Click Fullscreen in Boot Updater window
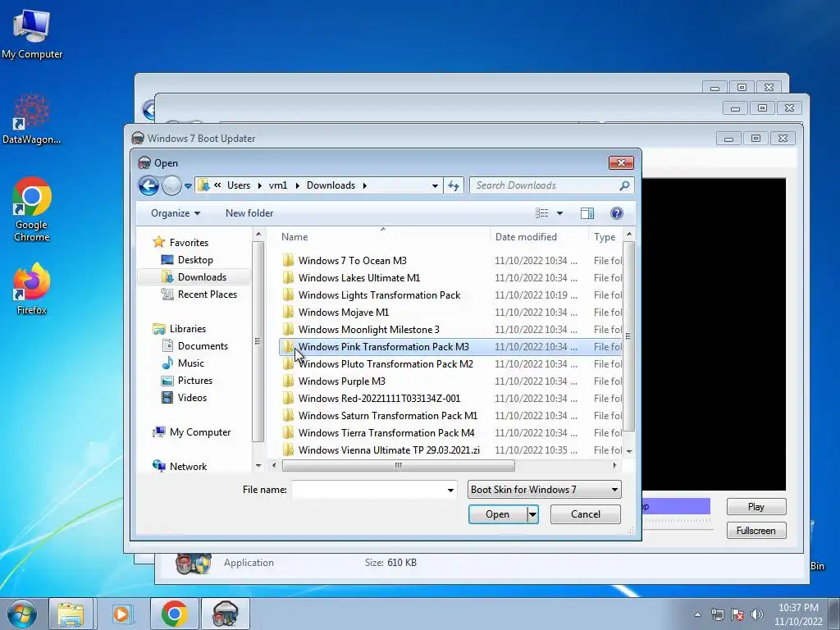The height and width of the screenshot is (630, 840). (x=756, y=531)
